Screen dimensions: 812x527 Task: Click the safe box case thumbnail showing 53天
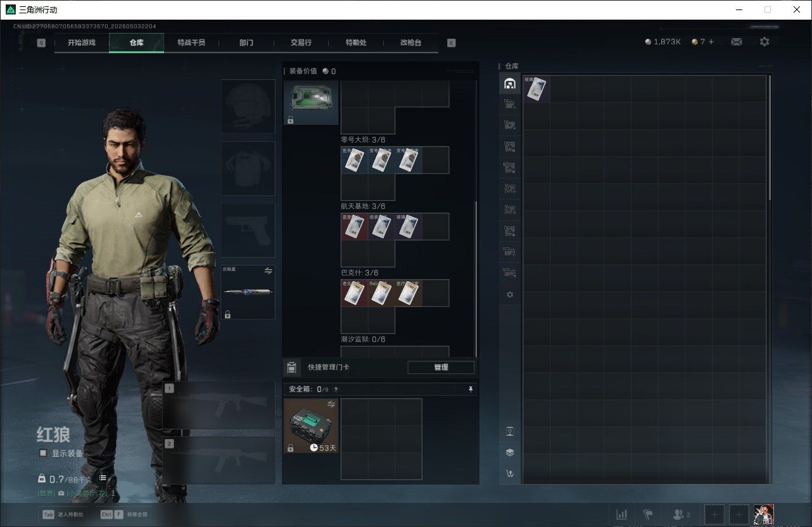(x=311, y=426)
